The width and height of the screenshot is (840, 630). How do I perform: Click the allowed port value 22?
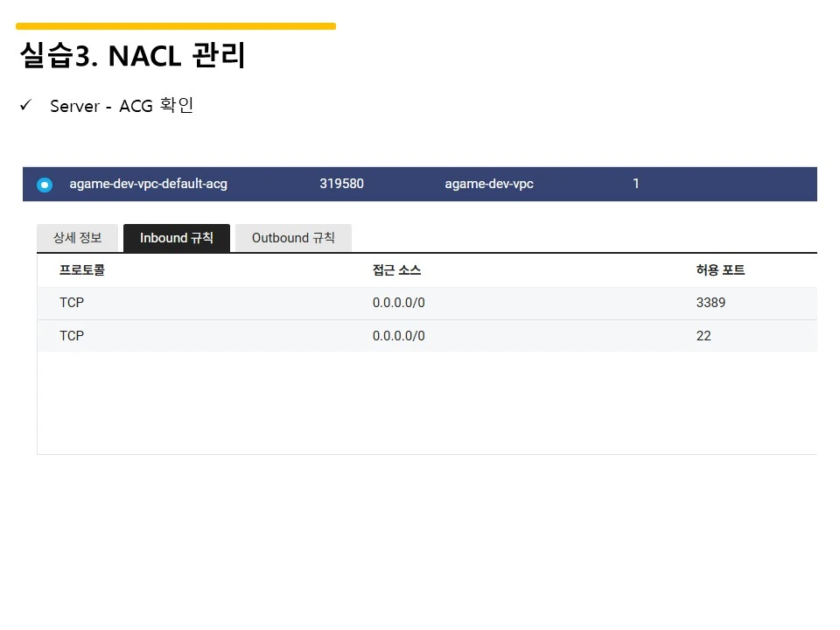pyautogui.click(x=703, y=336)
